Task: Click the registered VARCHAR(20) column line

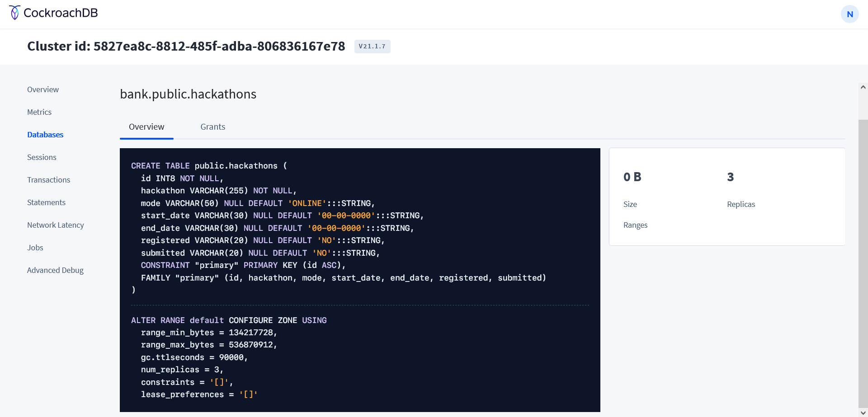Action: [x=263, y=240]
